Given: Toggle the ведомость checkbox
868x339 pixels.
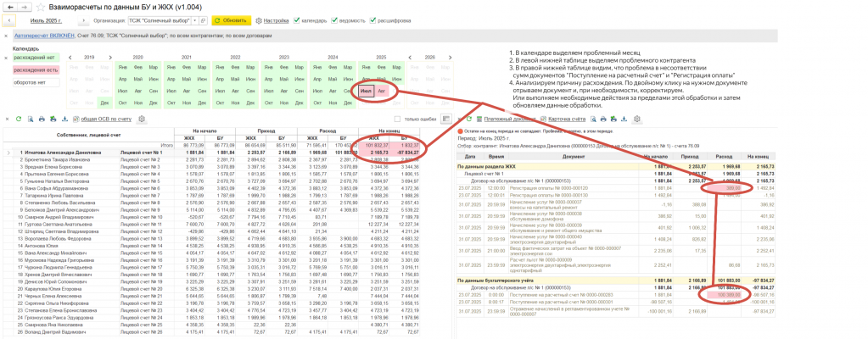Looking at the screenshot, I should point(335,20).
